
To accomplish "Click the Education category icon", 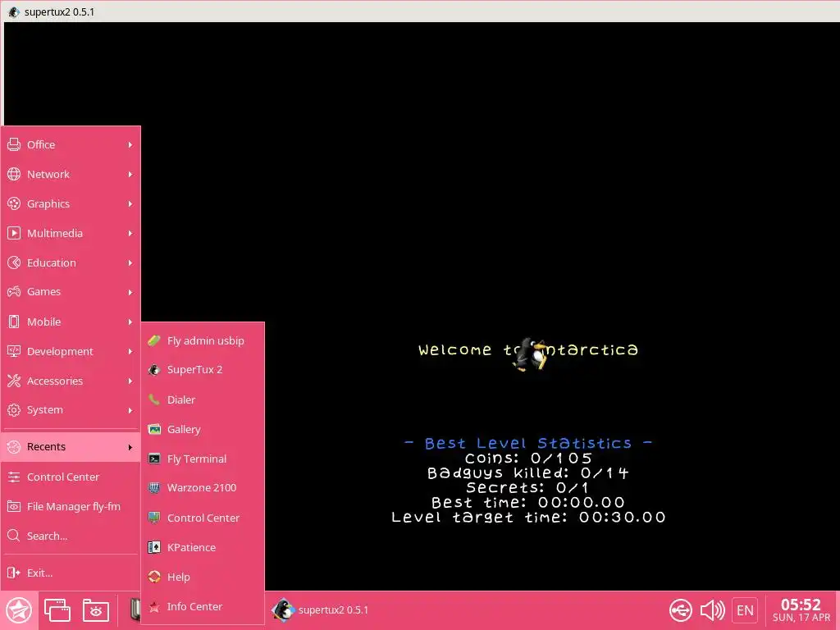I will (14, 262).
